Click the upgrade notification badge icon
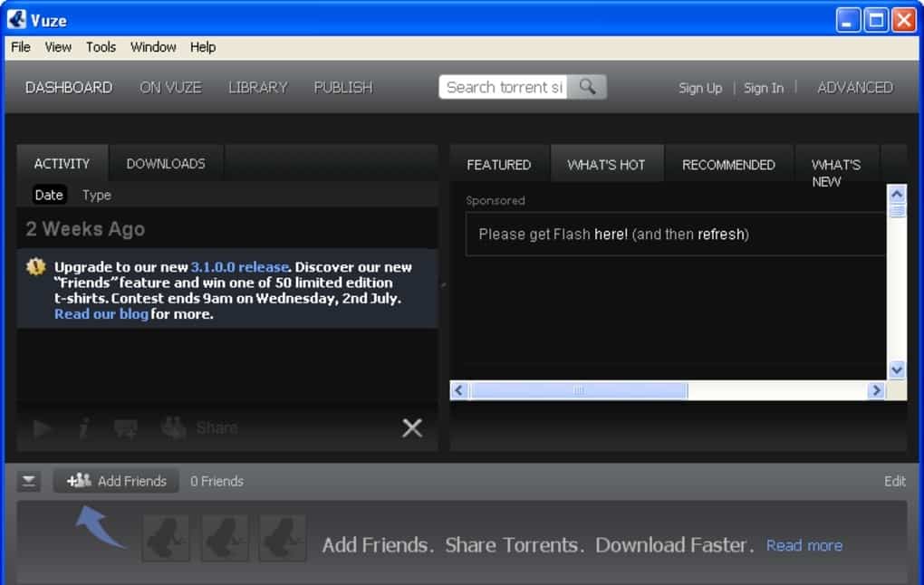 (36, 267)
